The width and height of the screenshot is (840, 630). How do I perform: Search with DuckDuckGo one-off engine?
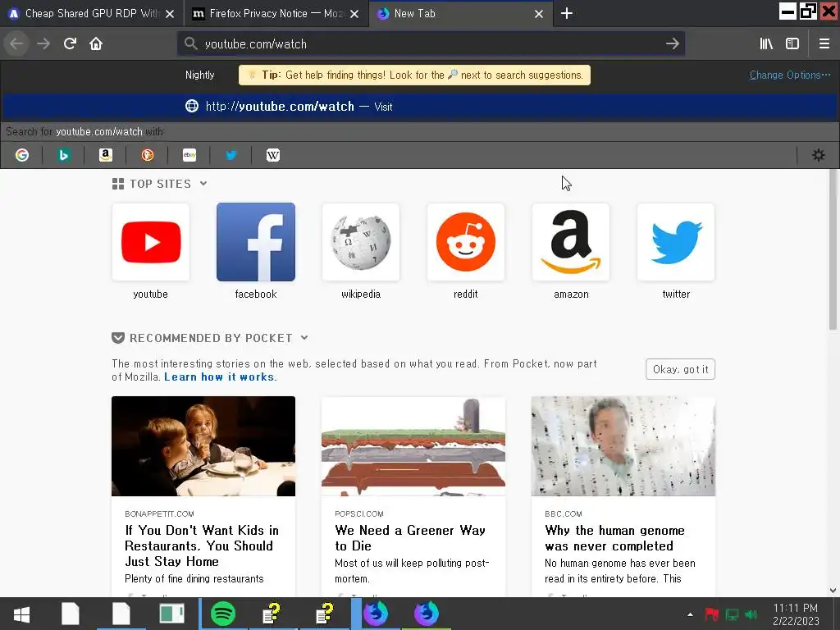tap(148, 155)
